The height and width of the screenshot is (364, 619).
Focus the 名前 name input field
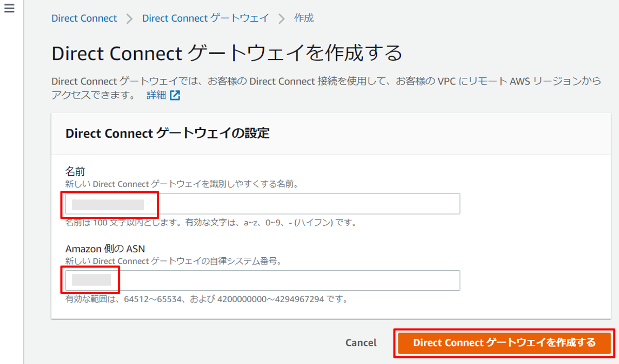[263, 204]
